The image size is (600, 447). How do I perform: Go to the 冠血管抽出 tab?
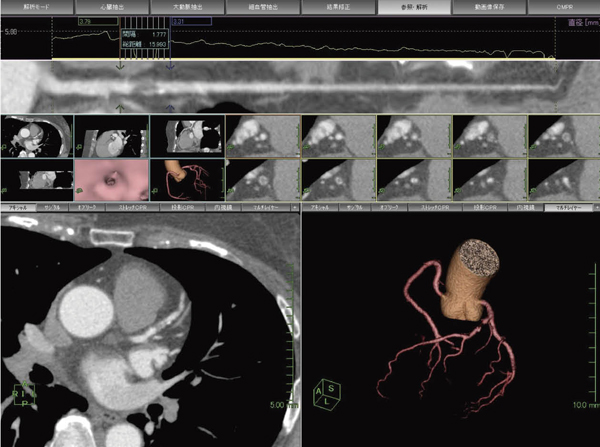(x=262, y=7)
